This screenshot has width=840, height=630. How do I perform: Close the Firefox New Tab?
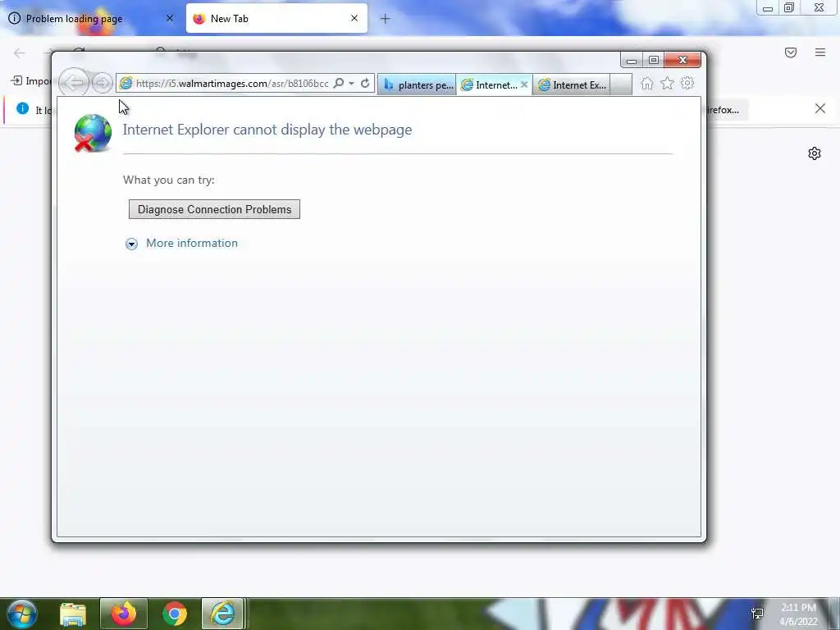point(354,18)
